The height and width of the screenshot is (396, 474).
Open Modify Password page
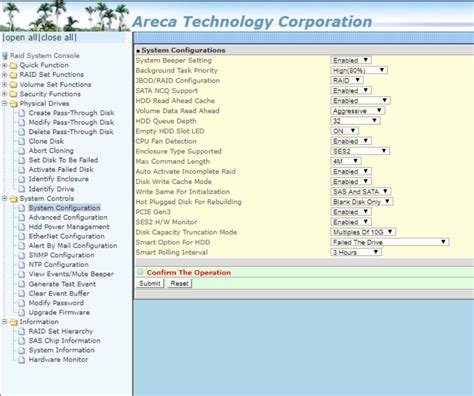pos(56,303)
